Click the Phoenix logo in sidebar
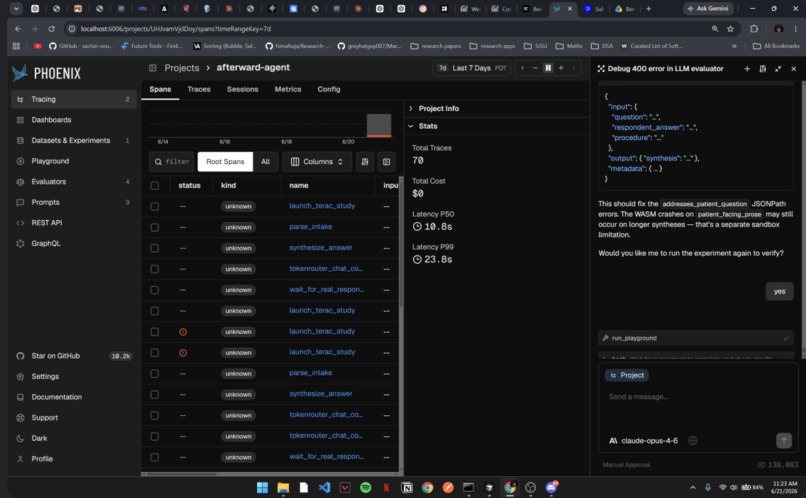Screen dimensions: 806x498 [46, 73]
